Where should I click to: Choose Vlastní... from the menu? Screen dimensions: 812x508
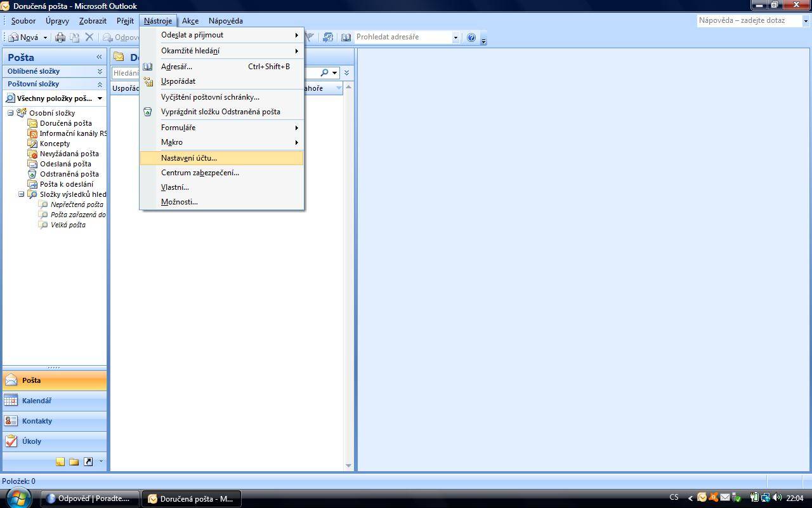(221, 187)
